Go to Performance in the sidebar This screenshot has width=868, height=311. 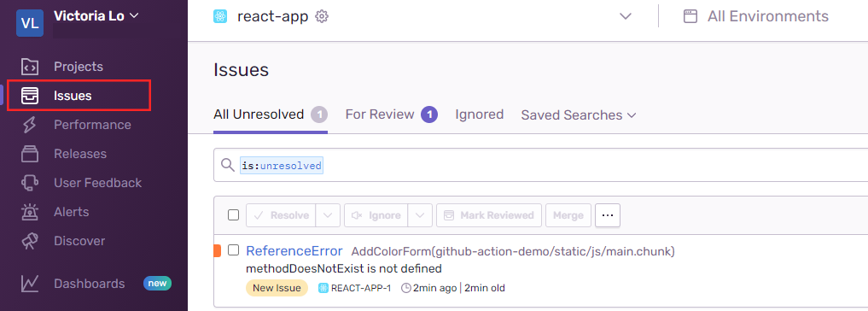tap(92, 125)
